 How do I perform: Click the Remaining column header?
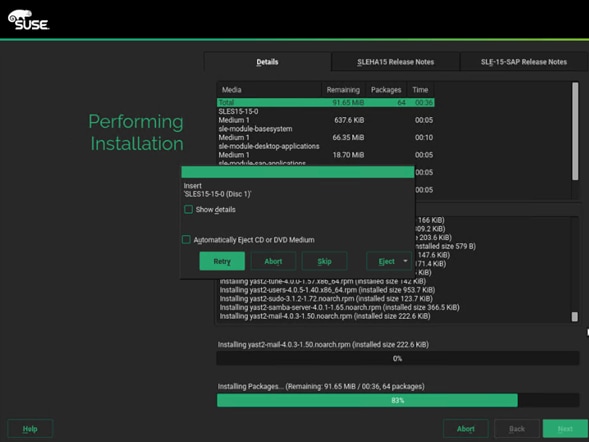tap(343, 90)
